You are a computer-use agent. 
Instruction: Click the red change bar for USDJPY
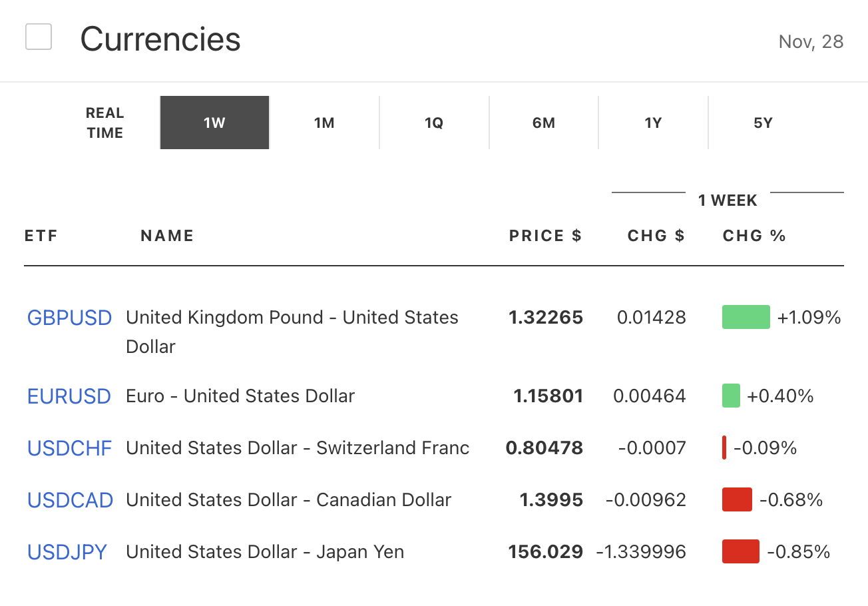740,552
